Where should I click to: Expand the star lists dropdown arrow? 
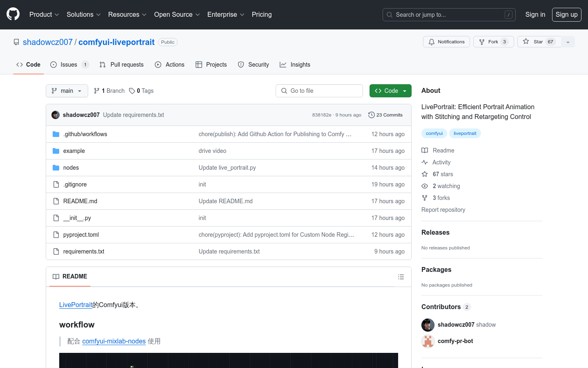(568, 42)
